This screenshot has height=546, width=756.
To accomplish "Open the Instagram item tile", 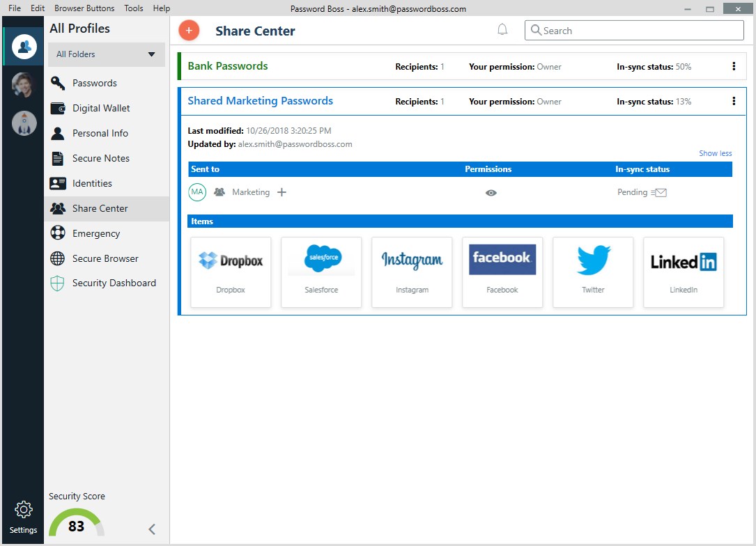I will tap(412, 272).
